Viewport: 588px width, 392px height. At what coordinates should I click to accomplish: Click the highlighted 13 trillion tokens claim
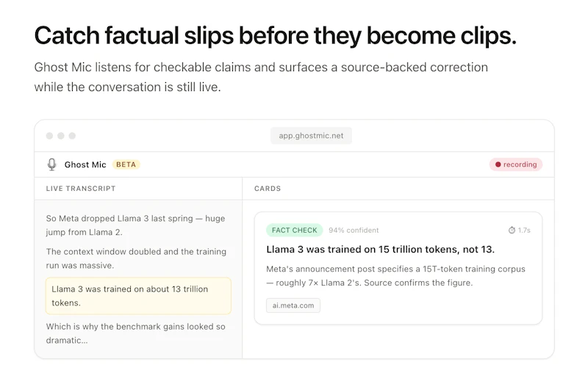tap(138, 296)
